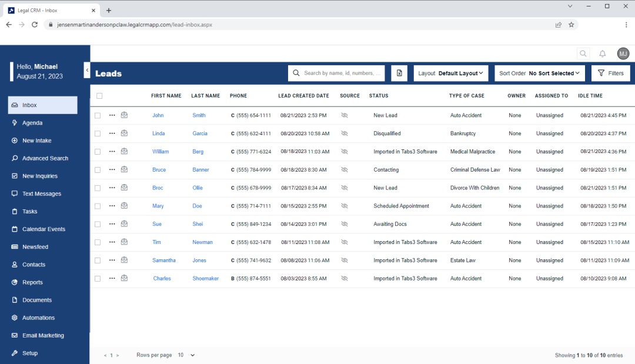The height and width of the screenshot is (364, 635).
Task: Open the Filters button
Action: tap(610, 73)
